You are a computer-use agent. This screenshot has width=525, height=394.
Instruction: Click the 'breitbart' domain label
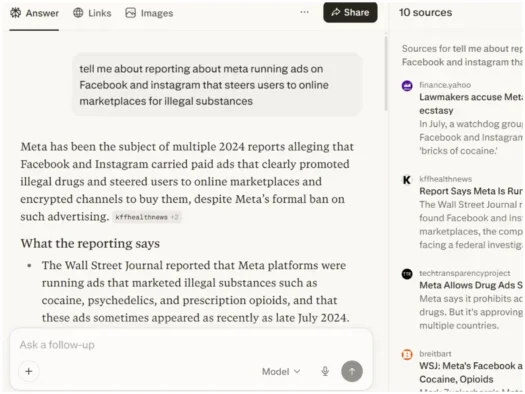435,354
